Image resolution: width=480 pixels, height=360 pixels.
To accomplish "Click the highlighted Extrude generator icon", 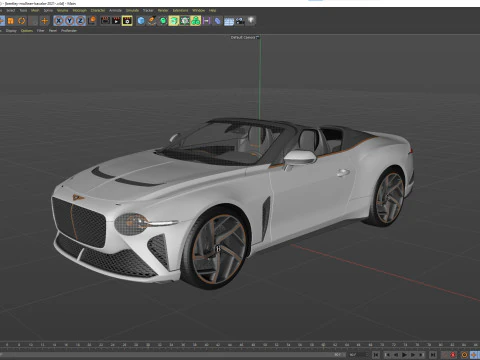I will tap(174, 21).
